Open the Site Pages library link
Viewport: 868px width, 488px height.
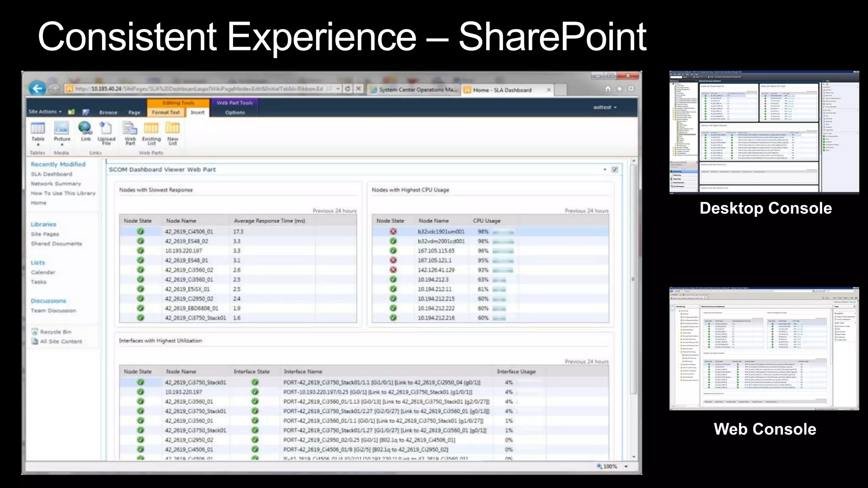coord(45,234)
